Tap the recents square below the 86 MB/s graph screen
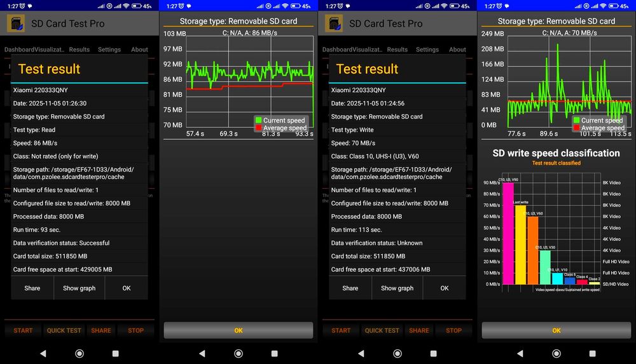Screen dimensions: 636x364 point(275,353)
